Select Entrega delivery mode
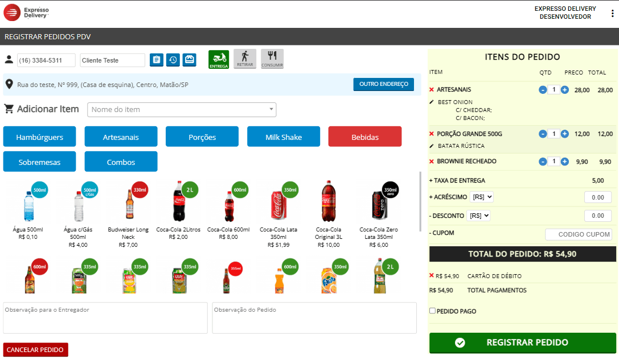Screen dimensions: 619x364 tap(219, 59)
